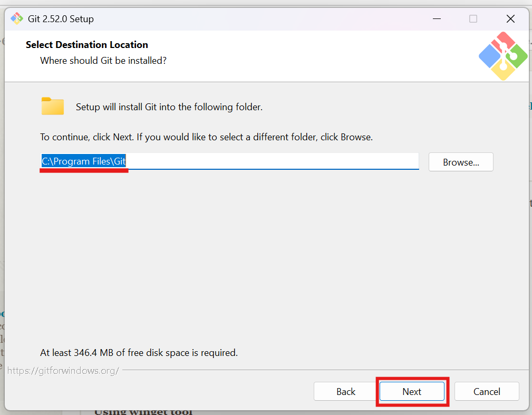Click 'Where should Git be installed?' text

[103, 61]
